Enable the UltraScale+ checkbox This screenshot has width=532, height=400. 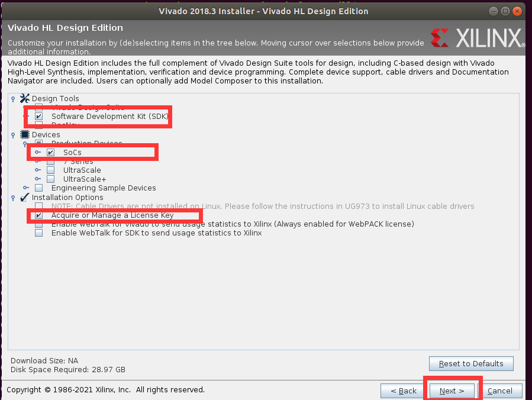pyautogui.click(x=50, y=179)
